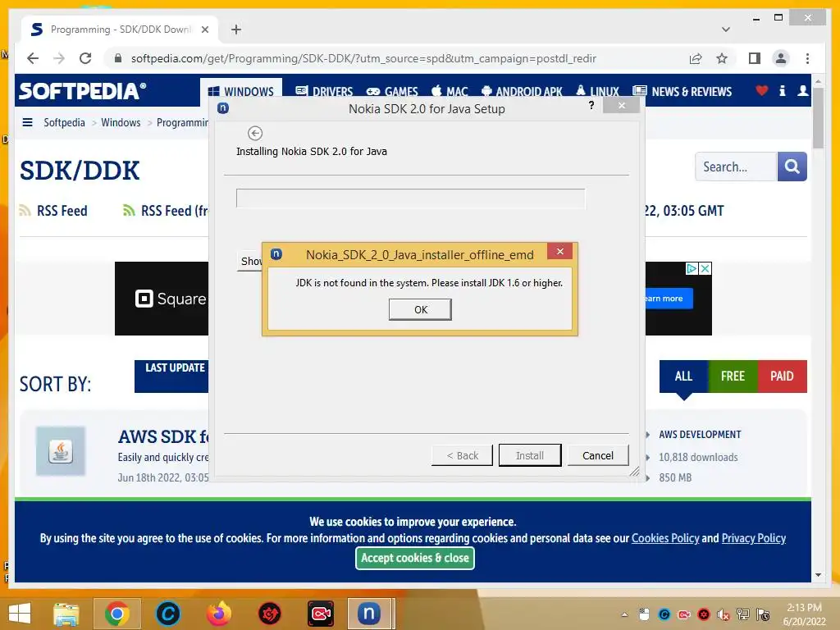Click the Softpedia Search field
The image size is (840, 630).
736,167
